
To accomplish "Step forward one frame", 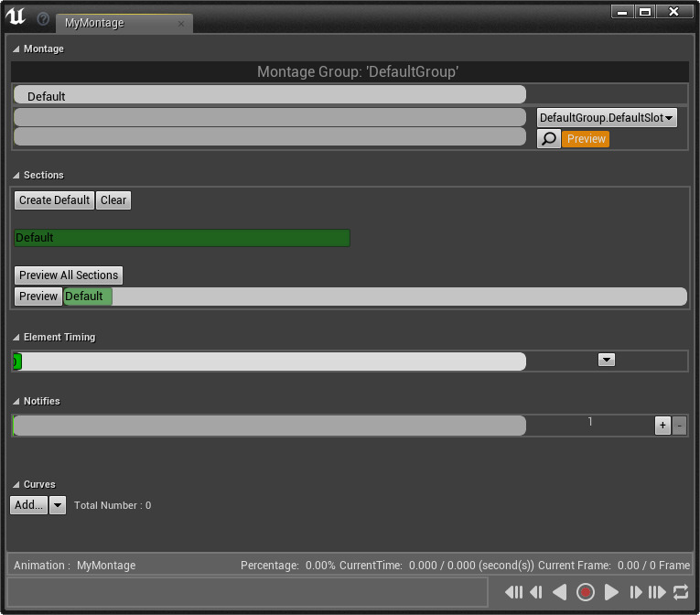I will coord(635,592).
